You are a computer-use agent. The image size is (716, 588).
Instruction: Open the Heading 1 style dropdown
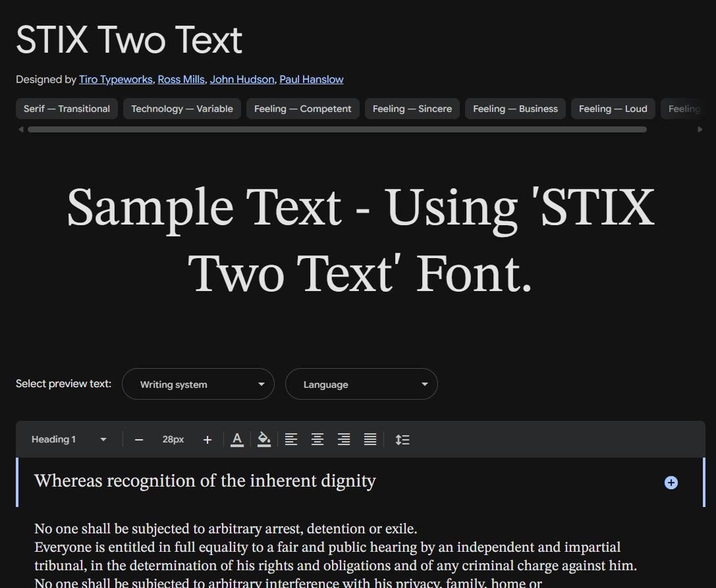point(69,440)
